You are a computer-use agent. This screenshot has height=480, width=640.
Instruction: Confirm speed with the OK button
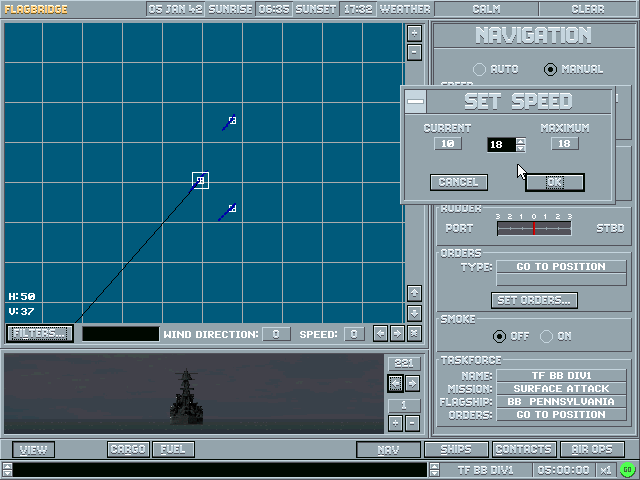(x=554, y=182)
